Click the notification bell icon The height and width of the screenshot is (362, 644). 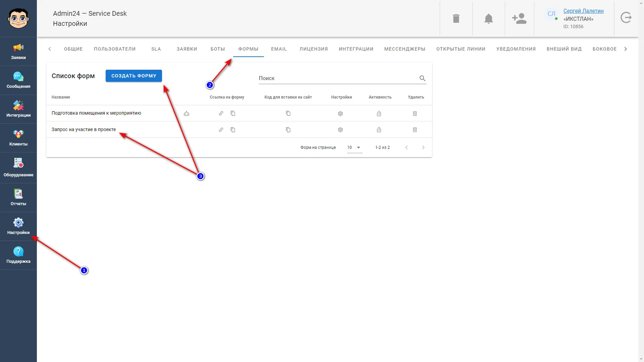click(488, 18)
